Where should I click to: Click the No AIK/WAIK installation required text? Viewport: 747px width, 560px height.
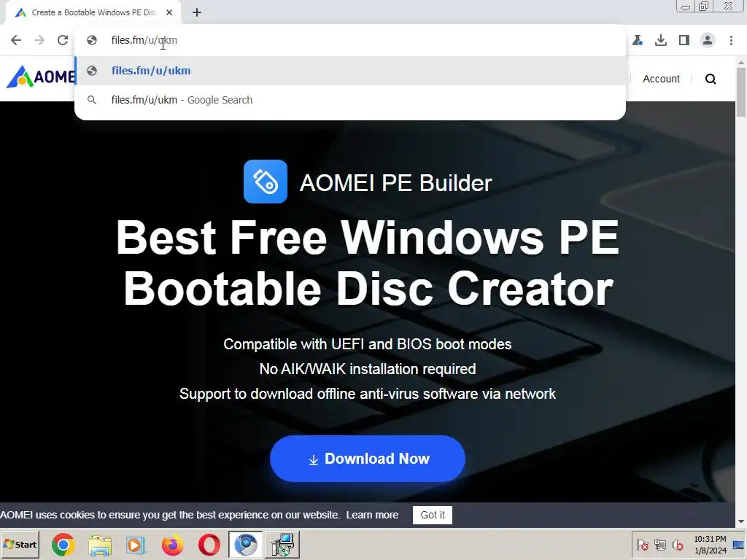[x=368, y=369]
